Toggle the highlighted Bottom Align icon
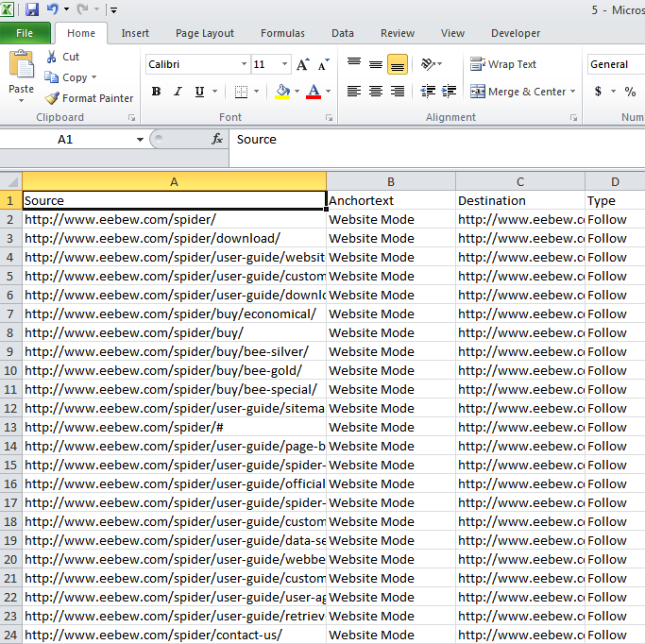 (398, 64)
